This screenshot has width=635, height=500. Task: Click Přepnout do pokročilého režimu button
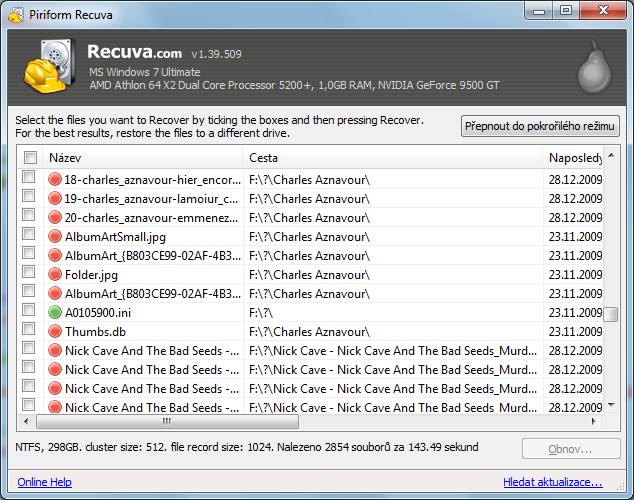point(540,126)
